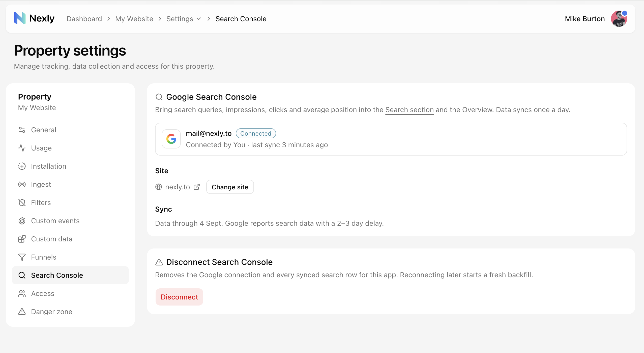Click the 'Sync' subsection heading
This screenshot has width=644, height=353.
[x=164, y=209]
